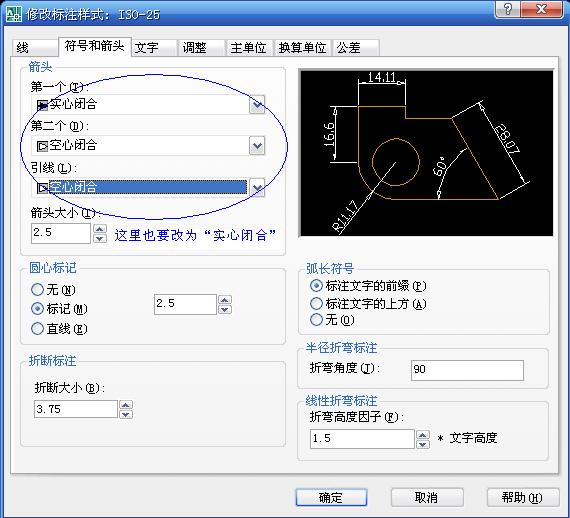The image size is (570, 518).
Task: Close the Modify Dimension Style dialog
Action: pyautogui.click(x=542, y=9)
